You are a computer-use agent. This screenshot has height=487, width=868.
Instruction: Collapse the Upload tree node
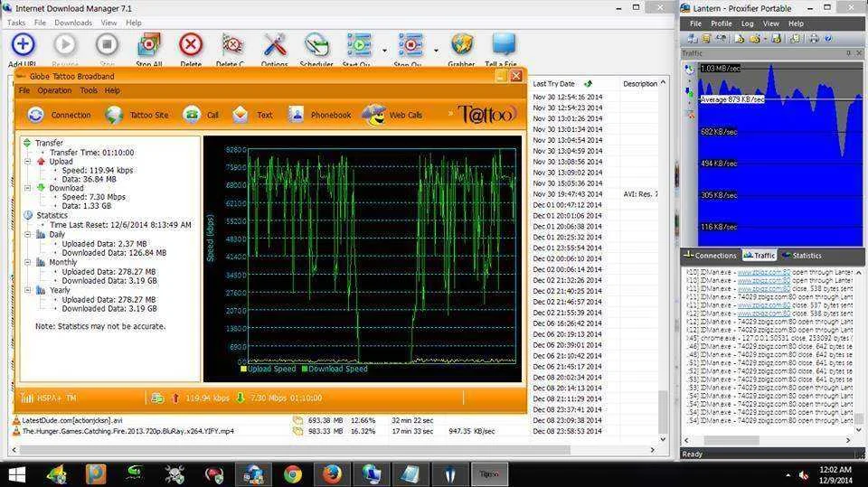27,162
